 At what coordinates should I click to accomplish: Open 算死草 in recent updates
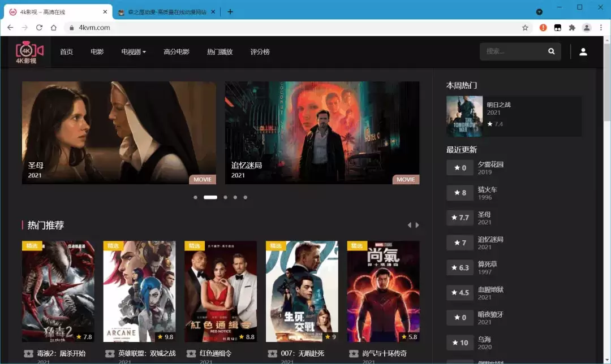(488, 265)
